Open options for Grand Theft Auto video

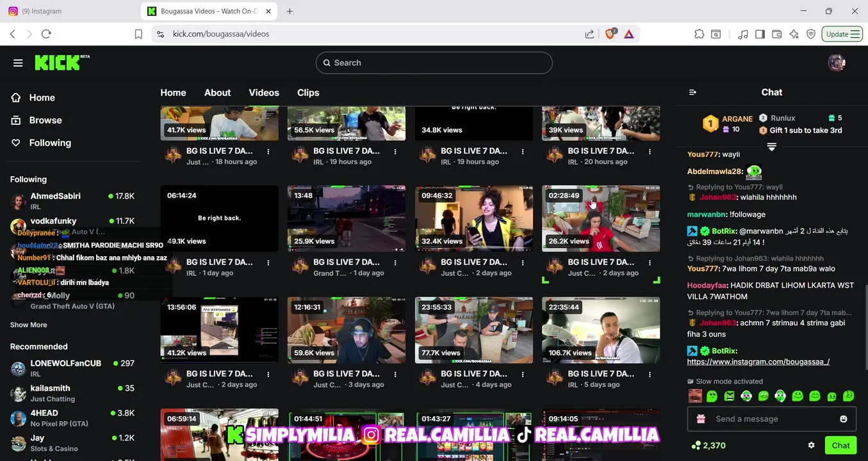pos(395,263)
